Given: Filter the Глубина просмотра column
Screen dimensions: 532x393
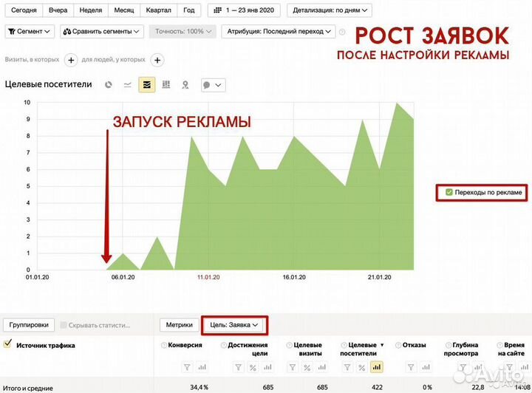Looking at the screenshot, I should (463, 367).
